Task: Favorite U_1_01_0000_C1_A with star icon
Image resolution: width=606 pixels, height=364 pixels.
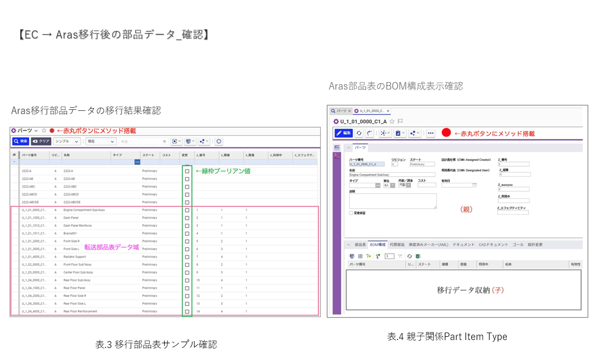Action: [392, 122]
